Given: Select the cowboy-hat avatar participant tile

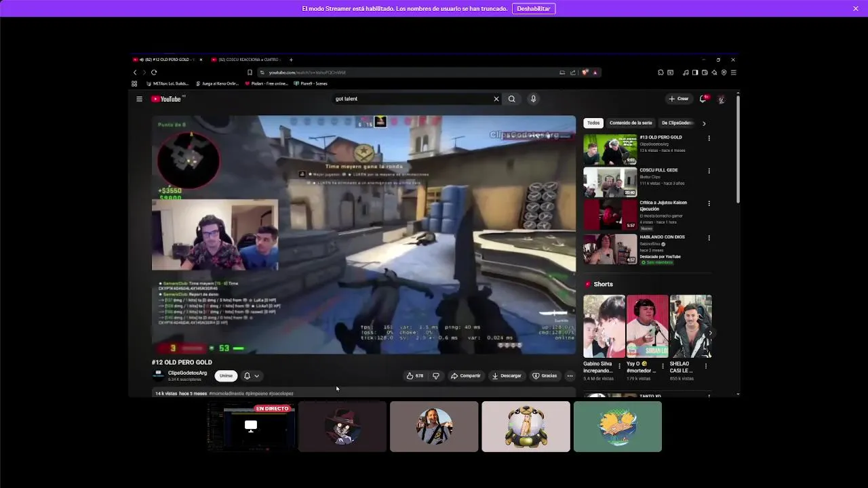Looking at the screenshot, I should point(342,426).
